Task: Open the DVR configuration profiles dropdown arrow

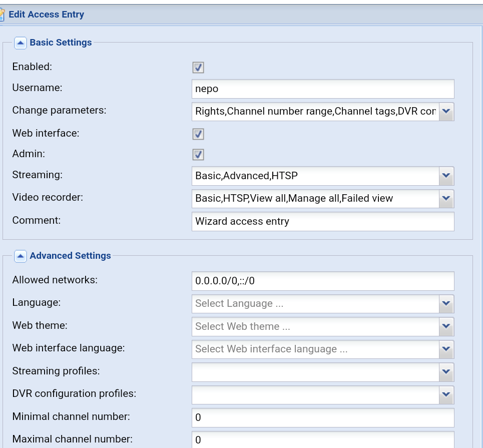Action: (x=446, y=395)
